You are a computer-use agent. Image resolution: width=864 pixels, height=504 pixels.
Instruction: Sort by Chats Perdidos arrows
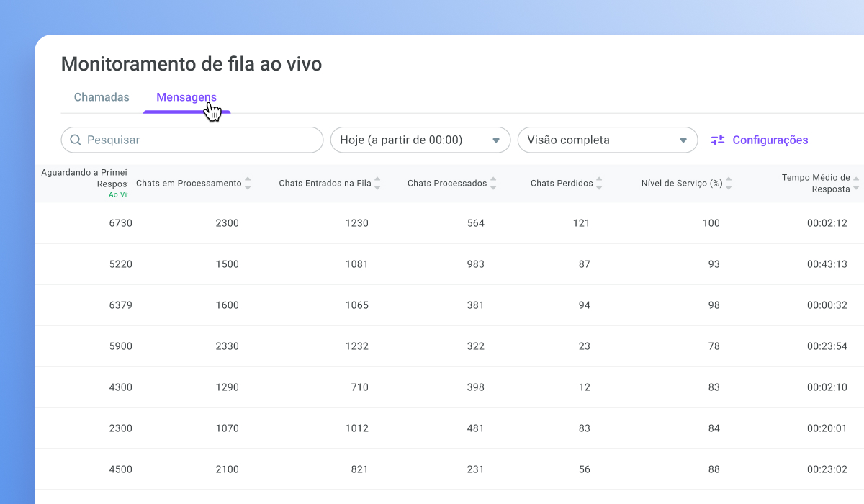599,184
